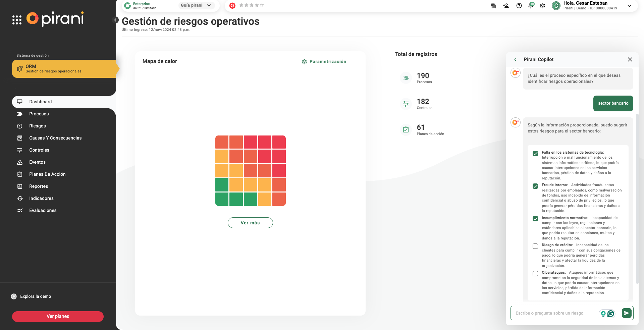The height and width of the screenshot is (330, 644).
Task: Collapse the left sidebar with arrow
Action: click(x=115, y=20)
